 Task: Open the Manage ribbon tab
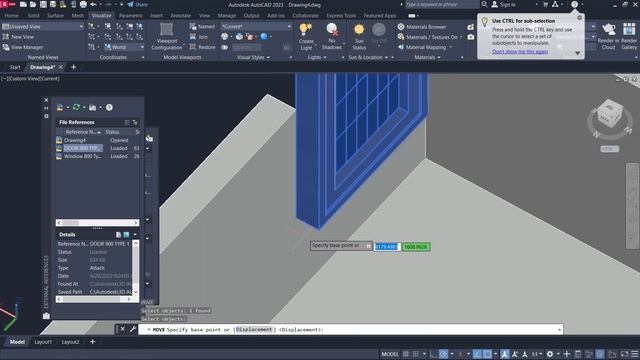click(227, 16)
